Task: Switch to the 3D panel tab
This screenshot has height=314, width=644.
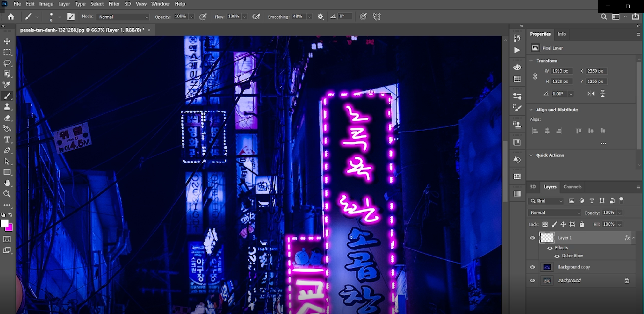Action: click(x=533, y=187)
